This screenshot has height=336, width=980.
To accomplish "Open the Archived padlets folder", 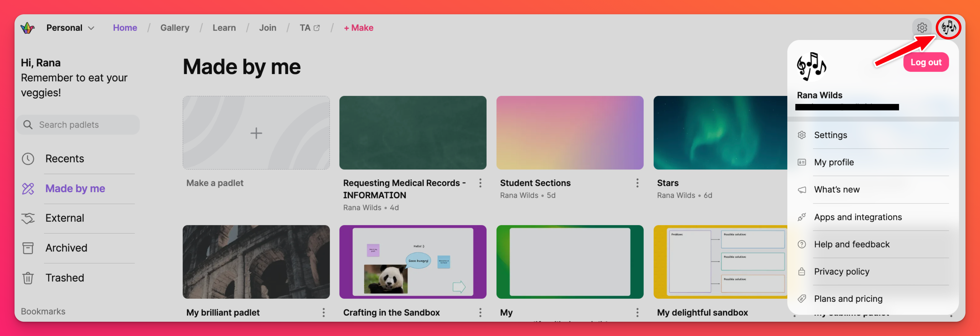I will pos(66,248).
